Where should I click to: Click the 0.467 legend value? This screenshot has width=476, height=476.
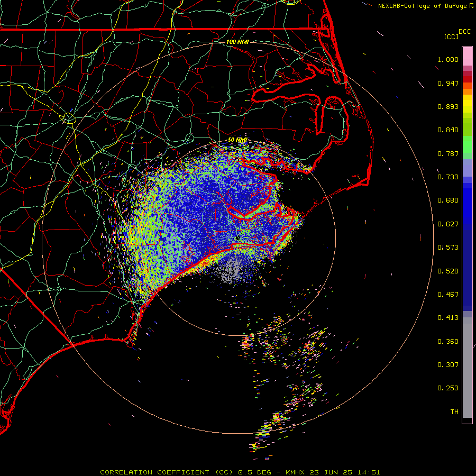click(x=448, y=295)
